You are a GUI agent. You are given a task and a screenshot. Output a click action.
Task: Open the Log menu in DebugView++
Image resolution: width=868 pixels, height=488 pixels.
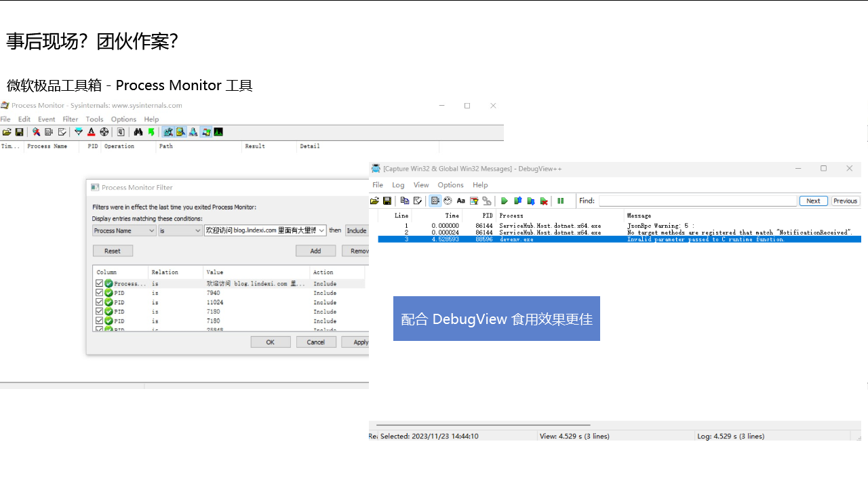point(398,185)
